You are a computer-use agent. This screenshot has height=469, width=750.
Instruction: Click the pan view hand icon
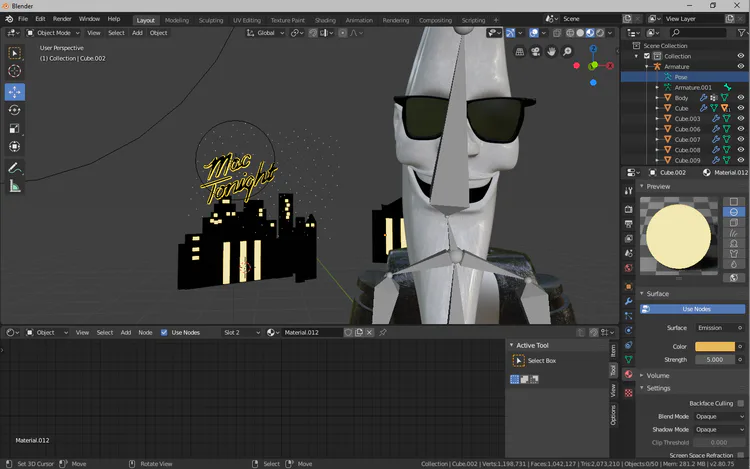pos(551,52)
